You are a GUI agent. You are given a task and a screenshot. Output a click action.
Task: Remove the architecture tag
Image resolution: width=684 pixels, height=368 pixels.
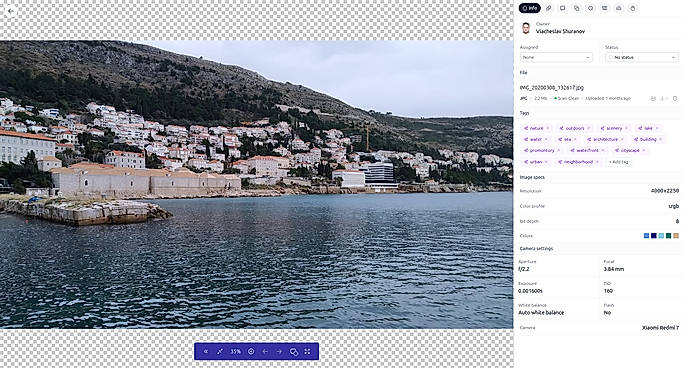click(622, 139)
